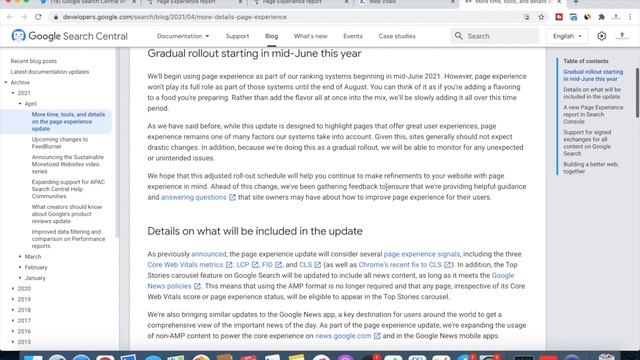
Task: Bookmark this page with the star icon
Action: point(541,17)
